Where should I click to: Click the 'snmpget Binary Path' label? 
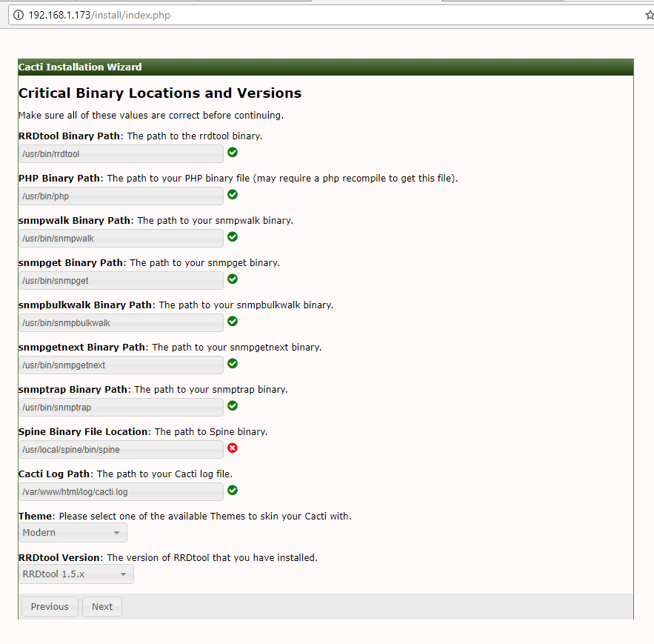tap(70, 262)
